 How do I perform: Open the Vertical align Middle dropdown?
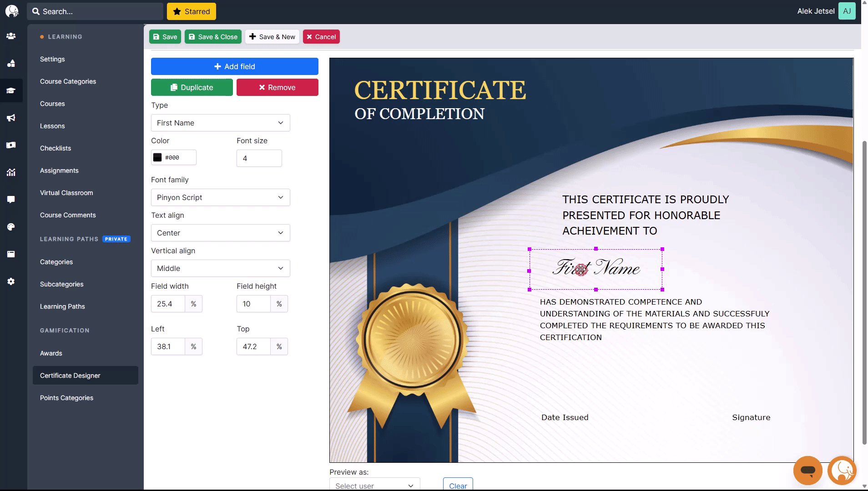point(220,268)
